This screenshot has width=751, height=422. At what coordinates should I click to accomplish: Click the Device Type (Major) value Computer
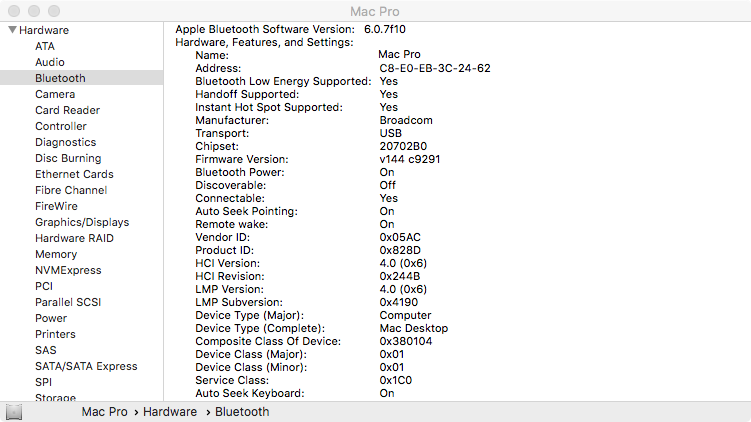(x=405, y=315)
